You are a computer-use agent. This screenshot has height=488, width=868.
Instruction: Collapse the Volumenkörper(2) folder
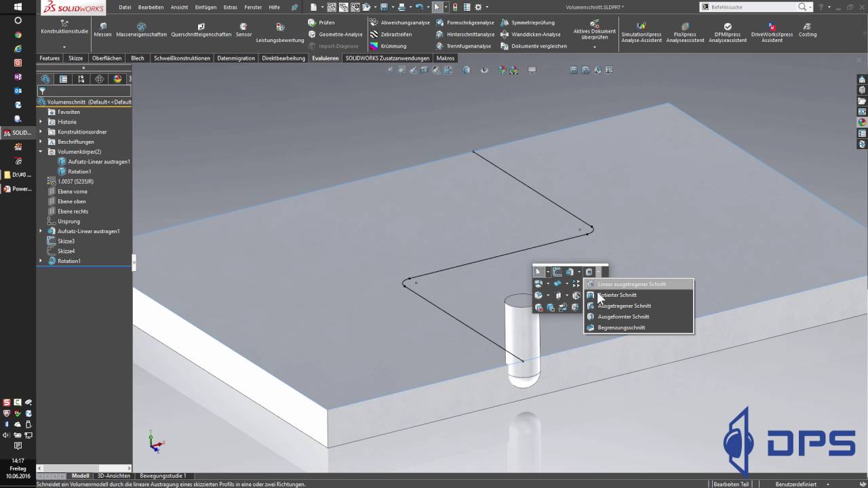point(41,152)
